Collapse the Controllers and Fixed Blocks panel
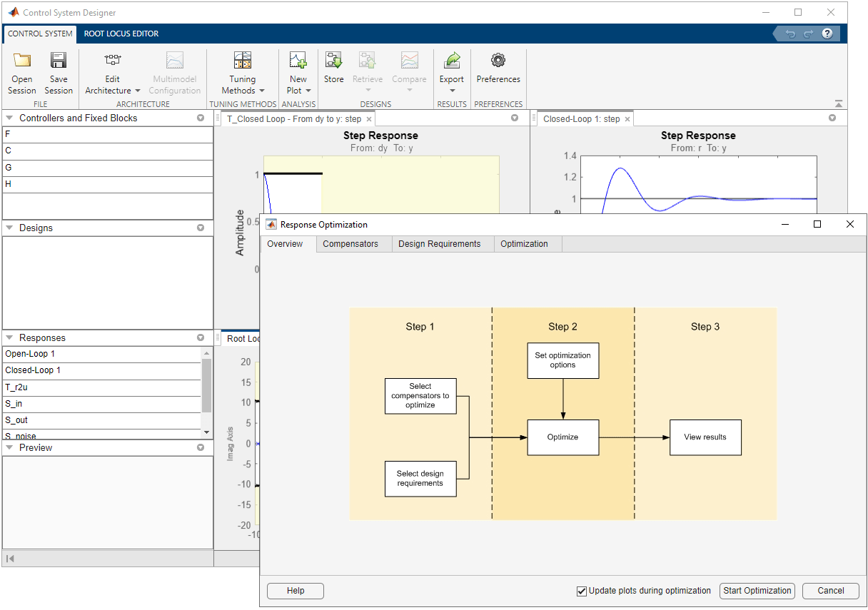 tap(10, 118)
